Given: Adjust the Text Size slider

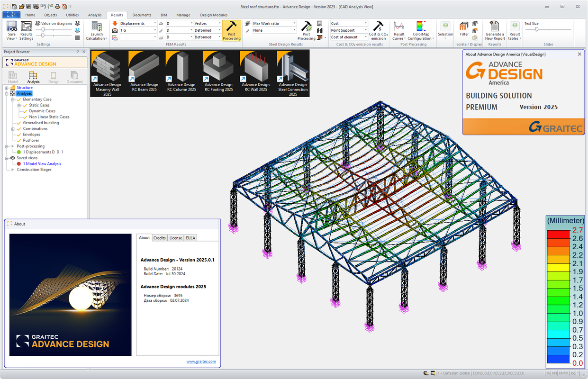Looking at the screenshot, I should (x=537, y=30).
